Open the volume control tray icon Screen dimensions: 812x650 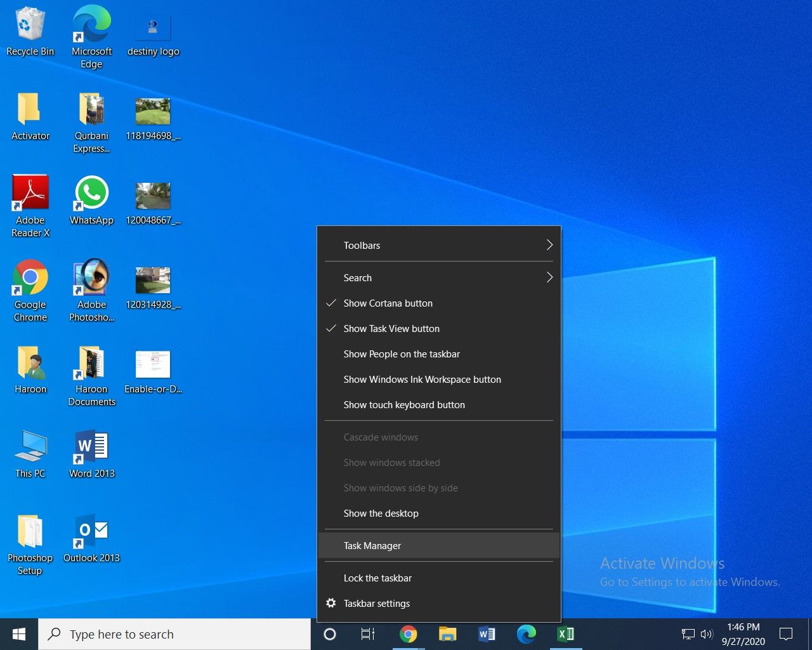[707, 634]
